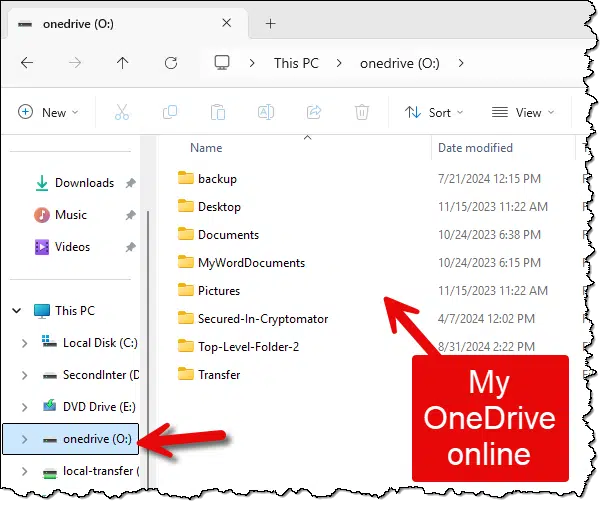Go forward with the Forward arrow
Viewport: 606px width, 507px height.
click(x=75, y=63)
